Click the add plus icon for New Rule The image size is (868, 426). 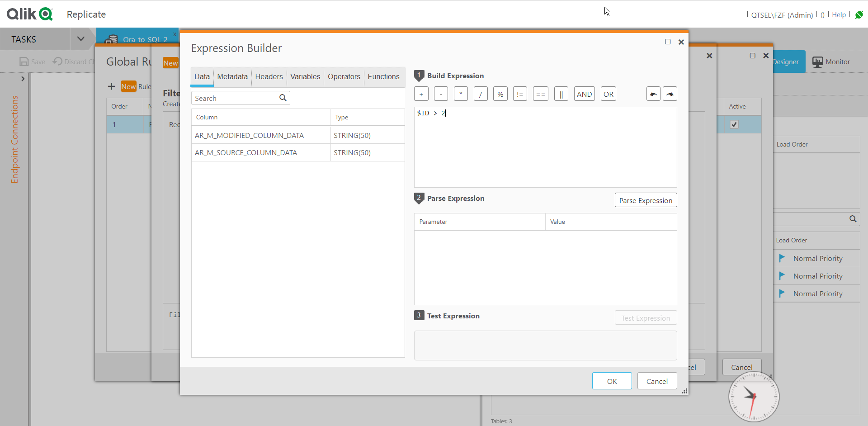[112, 86]
